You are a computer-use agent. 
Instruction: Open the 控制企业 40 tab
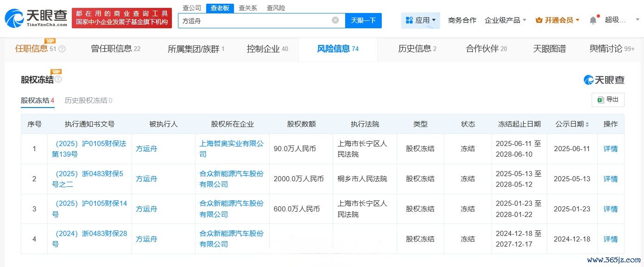[x=267, y=49]
